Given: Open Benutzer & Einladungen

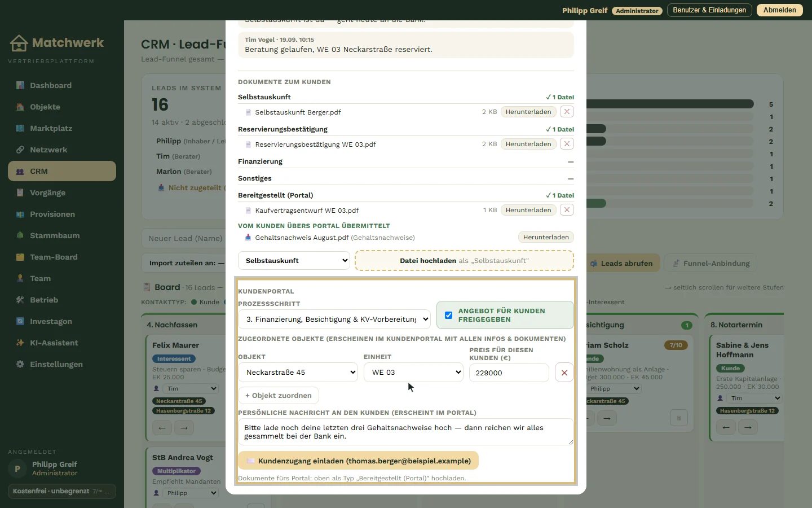Looking at the screenshot, I should pyautogui.click(x=709, y=10).
